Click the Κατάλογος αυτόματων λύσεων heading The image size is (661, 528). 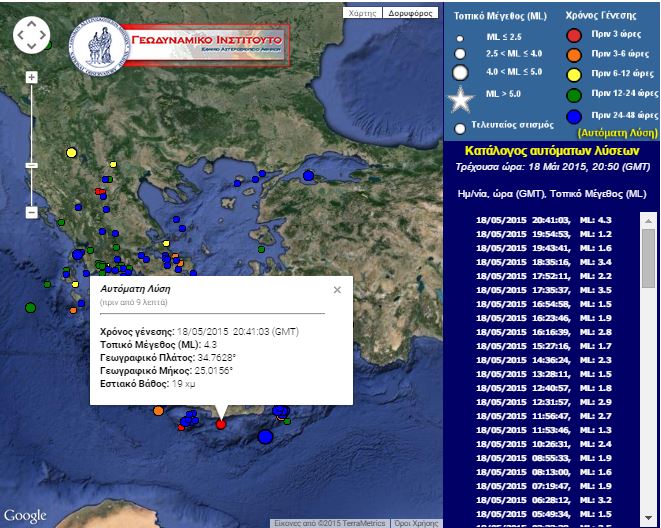[552, 151]
